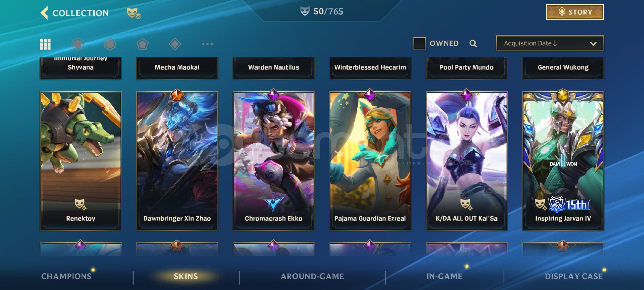Open the Story button
This screenshot has width=644, height=290.
pyautogui.click(x=575, y=12)
